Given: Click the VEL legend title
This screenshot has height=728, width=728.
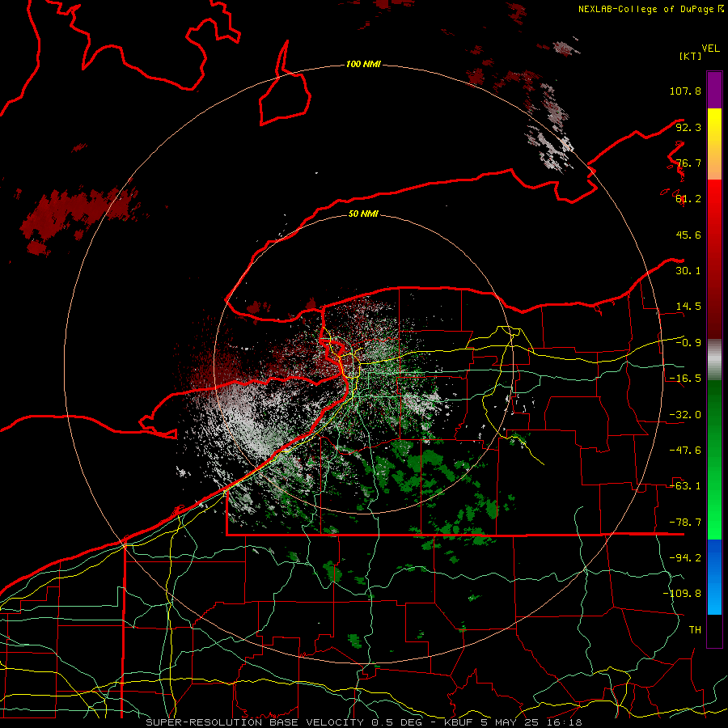Looking at the screenshot, I should tap(710, 49).
